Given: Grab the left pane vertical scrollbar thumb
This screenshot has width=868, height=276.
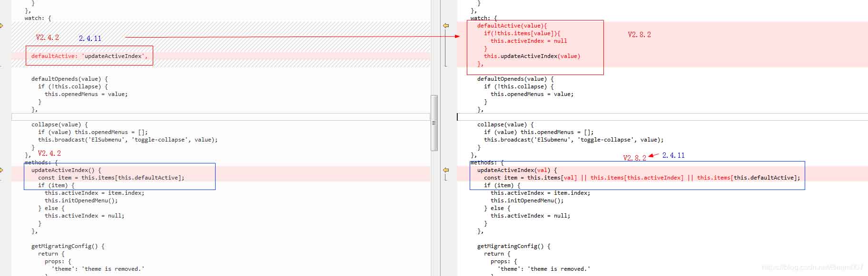Looking at the screenshot, I should click(x=434, y=123).
